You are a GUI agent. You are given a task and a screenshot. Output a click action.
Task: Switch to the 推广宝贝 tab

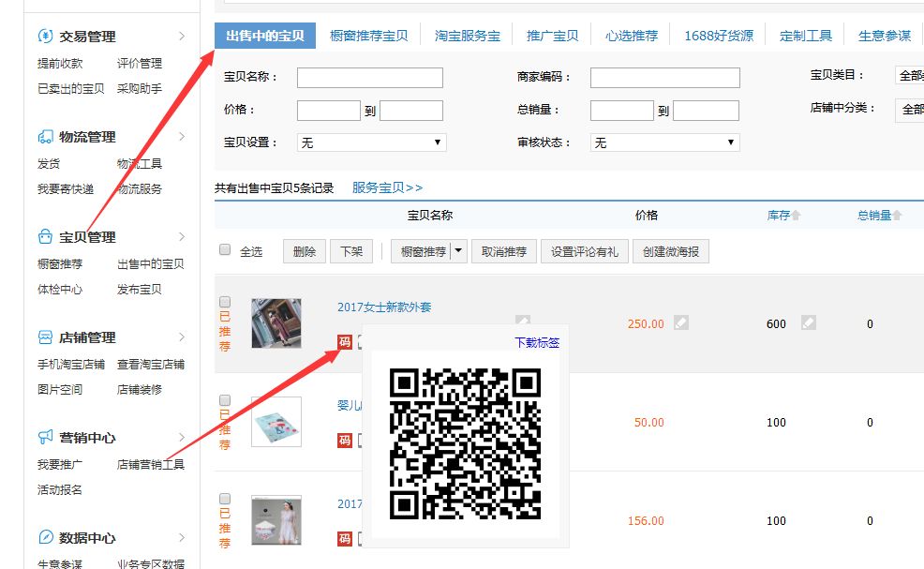click(552, 36)
